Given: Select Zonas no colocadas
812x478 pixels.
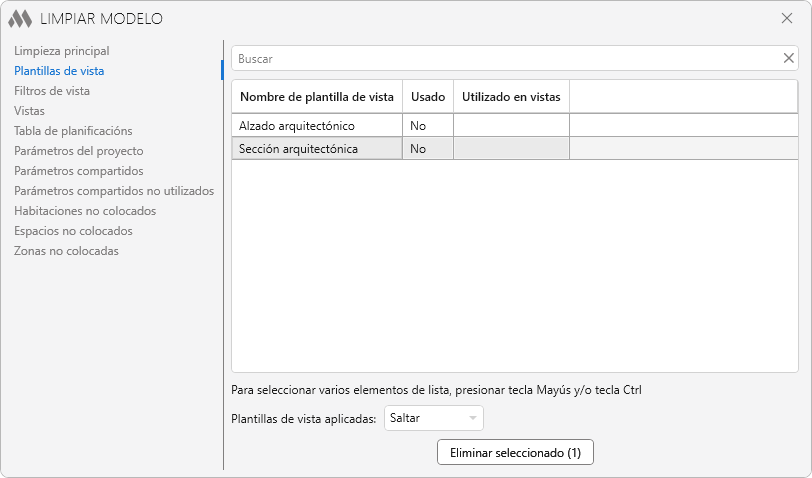Looking at the screenshot, I should point(66,250).
